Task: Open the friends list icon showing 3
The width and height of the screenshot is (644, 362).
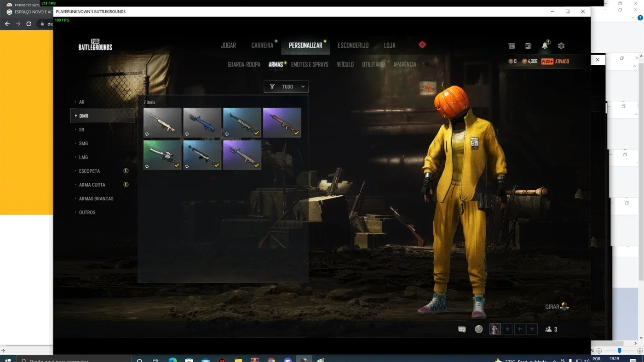Action: point(551,329)
